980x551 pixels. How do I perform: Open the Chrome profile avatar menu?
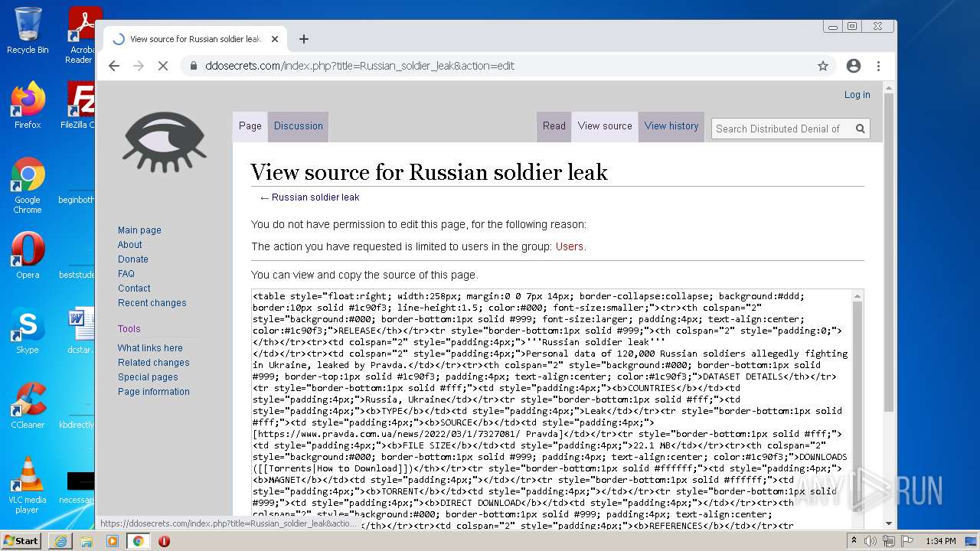click(x=854, y=66)
